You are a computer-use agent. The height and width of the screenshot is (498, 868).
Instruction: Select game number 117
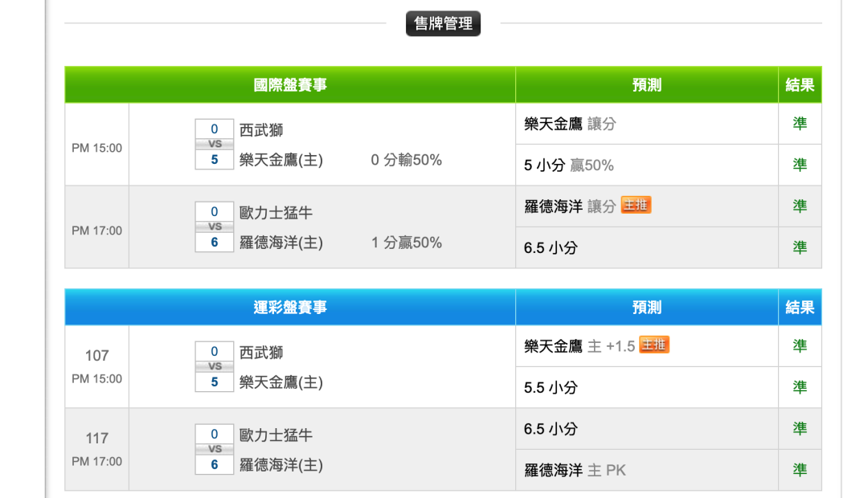tap(97, 439)
